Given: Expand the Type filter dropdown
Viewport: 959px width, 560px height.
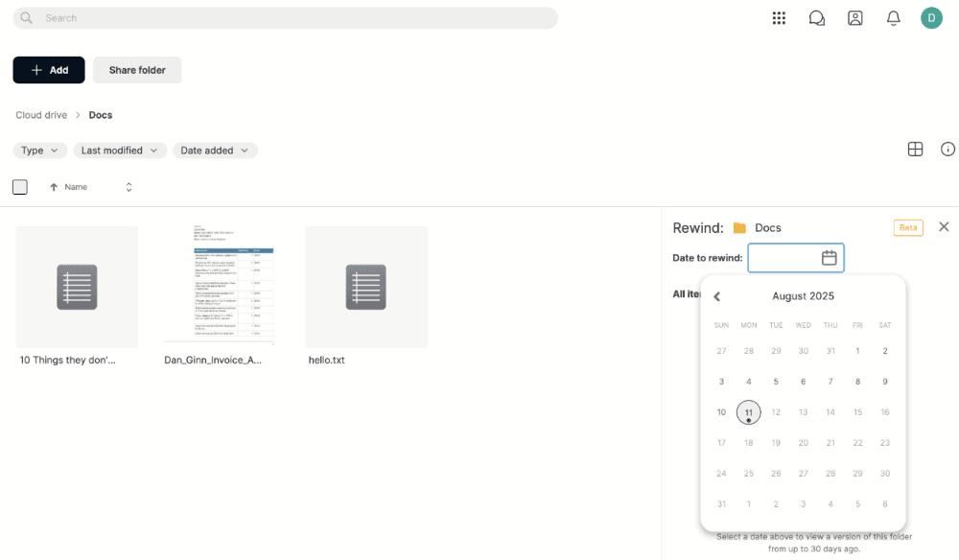Looking at the screenshot, I should click(x=39, y=151).
